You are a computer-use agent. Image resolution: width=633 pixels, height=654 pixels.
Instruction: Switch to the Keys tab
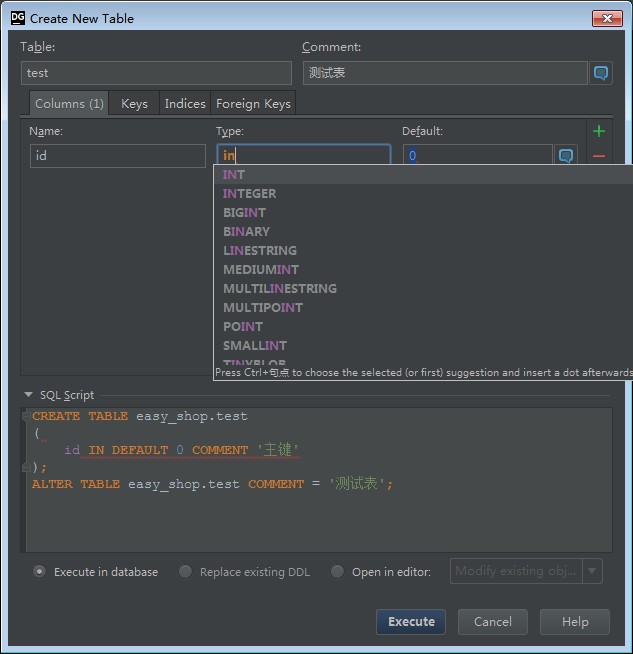(134, 103)
